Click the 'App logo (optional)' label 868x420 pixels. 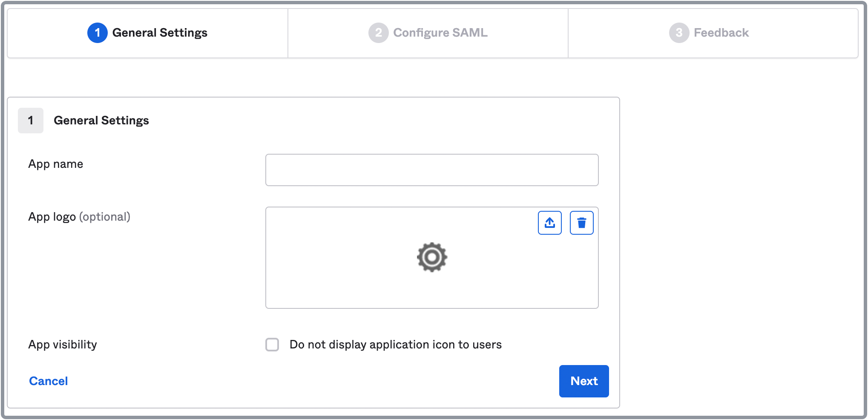tap(79, 216)
